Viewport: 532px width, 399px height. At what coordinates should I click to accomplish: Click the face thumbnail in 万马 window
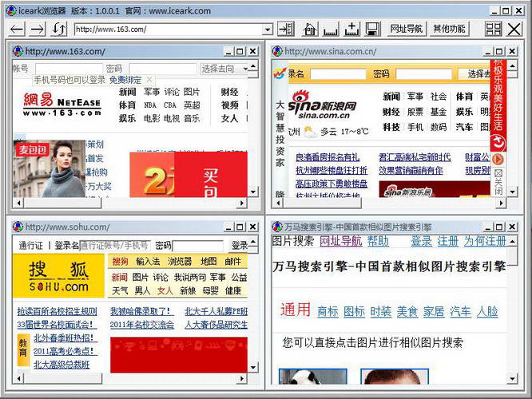(x=395, y=377)
